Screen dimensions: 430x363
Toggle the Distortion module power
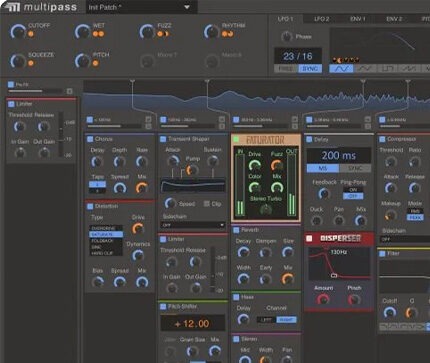(90, 207)
